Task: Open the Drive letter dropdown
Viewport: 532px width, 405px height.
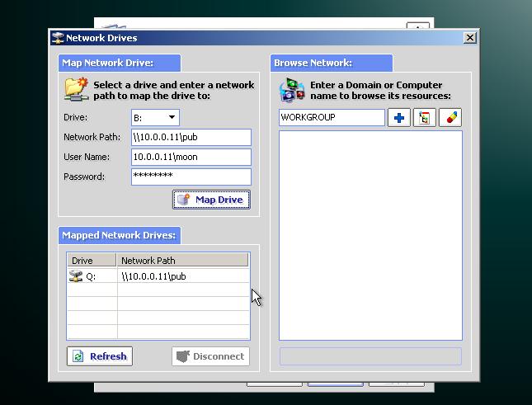Action: point(172,118)
